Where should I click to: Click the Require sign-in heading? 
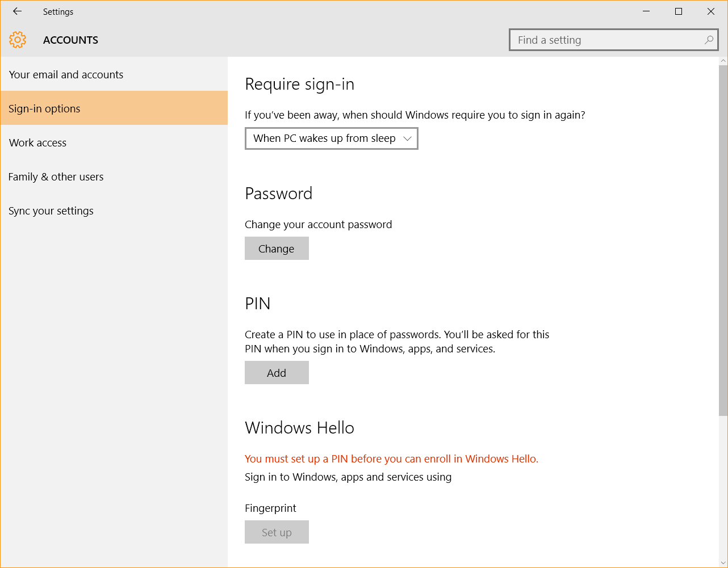click(x=299, y=84)
